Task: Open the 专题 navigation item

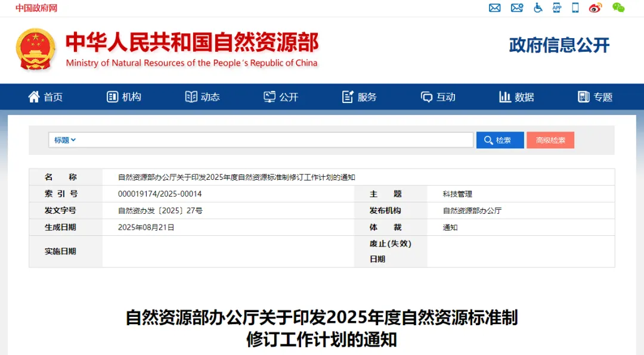Action: pos(596,97)
